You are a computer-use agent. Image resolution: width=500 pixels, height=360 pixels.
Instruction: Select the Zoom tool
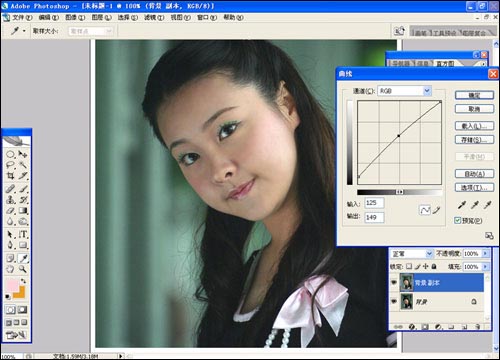tap(23, 269)
